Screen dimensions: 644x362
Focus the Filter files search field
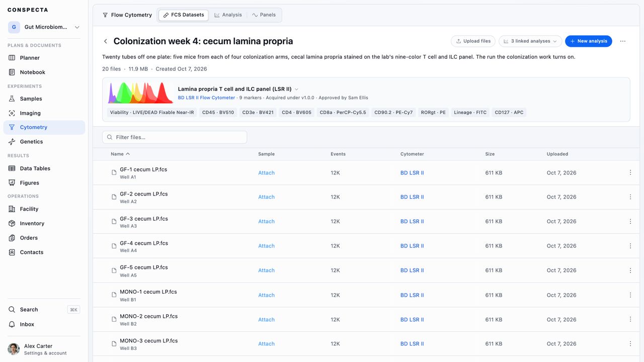pyautogui.click(x=175, y=137)
